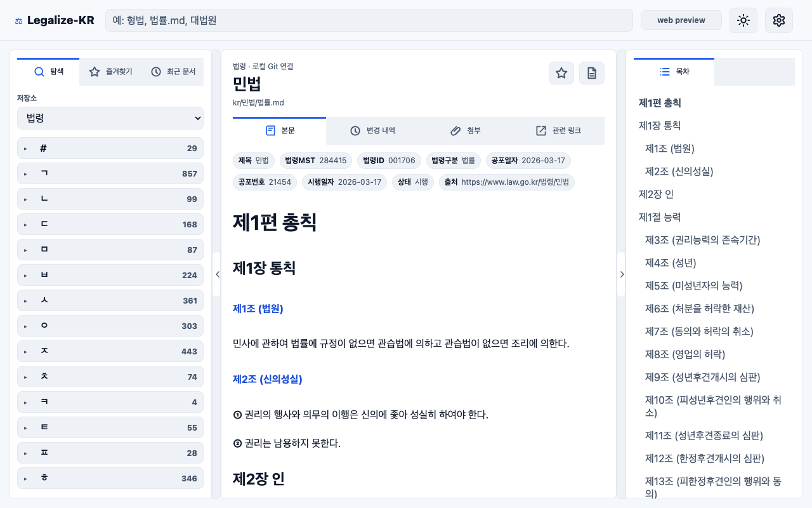The image size is (812, 508).
Task: Expand the ㅎ group
Action: (x=110, y=478)
